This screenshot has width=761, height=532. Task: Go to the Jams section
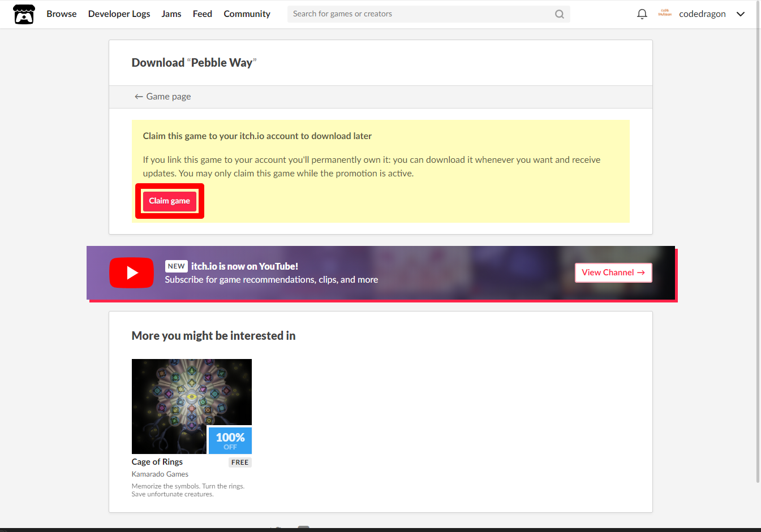coord(171,14)
